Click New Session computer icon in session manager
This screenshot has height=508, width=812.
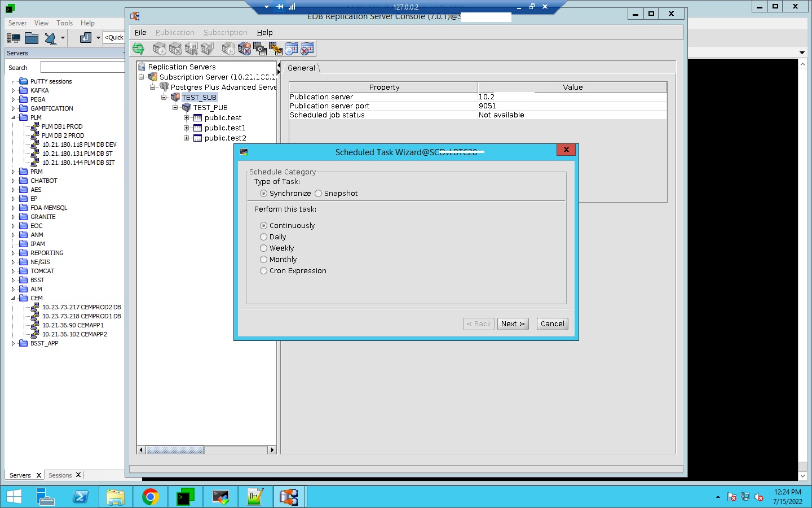[13, 38]
